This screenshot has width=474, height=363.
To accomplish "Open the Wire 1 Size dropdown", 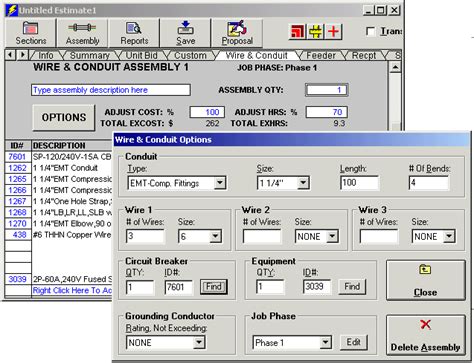I will [x=215, y=236].
